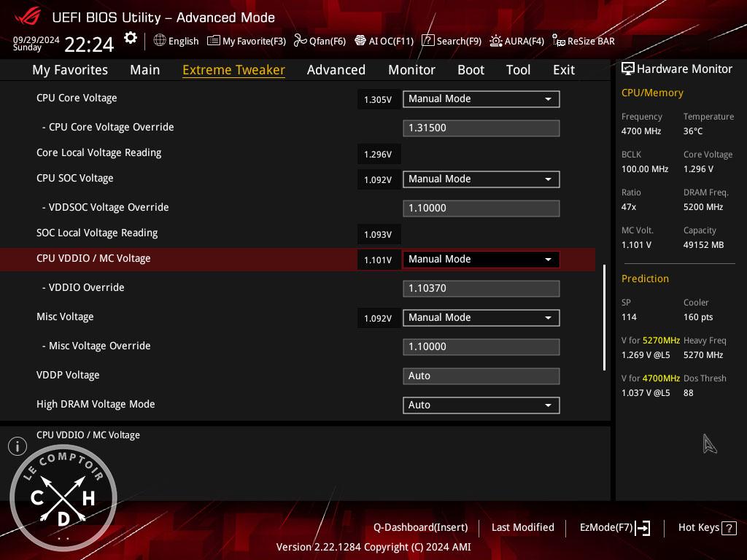747x560 pixels.
Task: Click the VDDIO Override value field
Action: (x=481, y=289)
